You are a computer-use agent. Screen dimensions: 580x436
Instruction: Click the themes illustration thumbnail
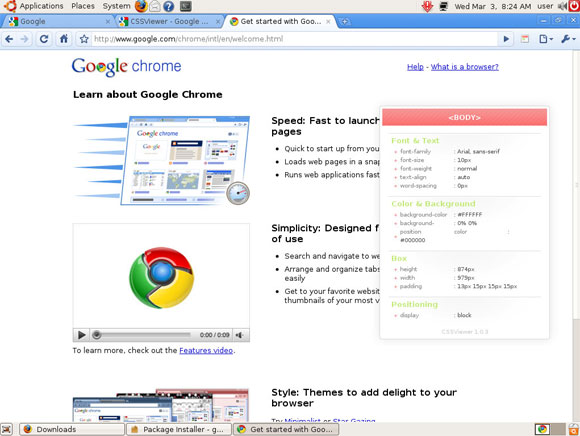pyautogui.click(x=161, y=405)
